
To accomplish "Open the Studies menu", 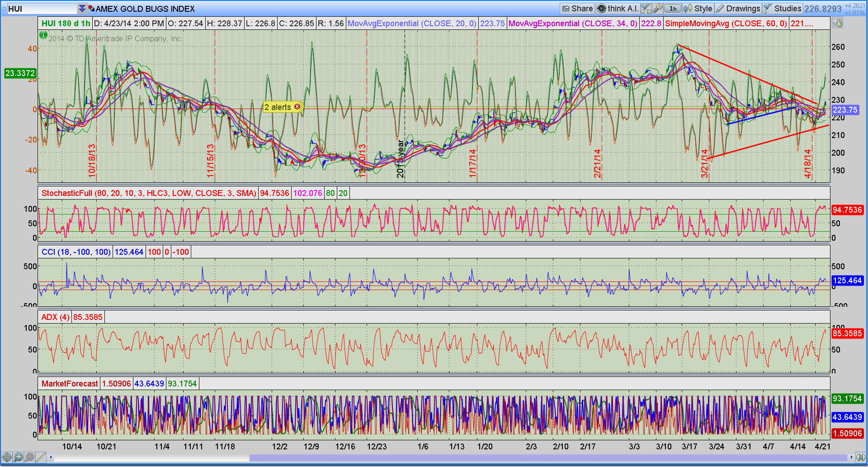I will 783,9.
